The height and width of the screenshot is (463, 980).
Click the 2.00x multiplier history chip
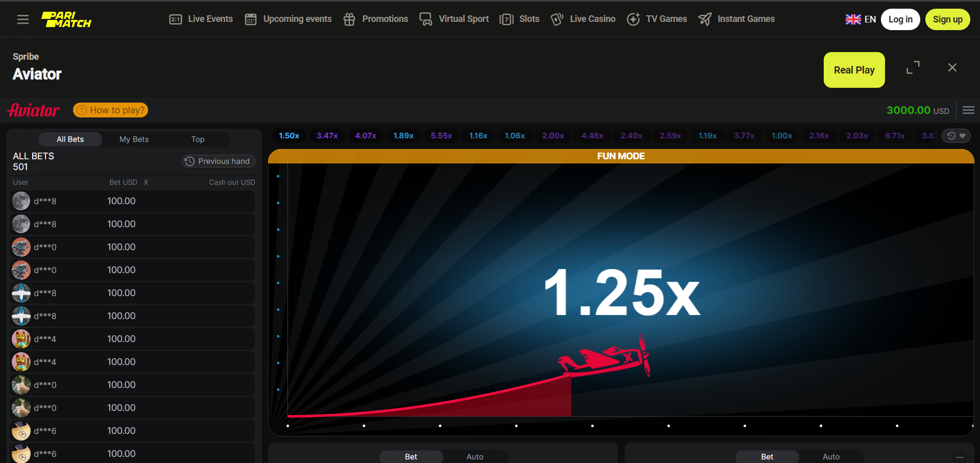coord(553,136)
